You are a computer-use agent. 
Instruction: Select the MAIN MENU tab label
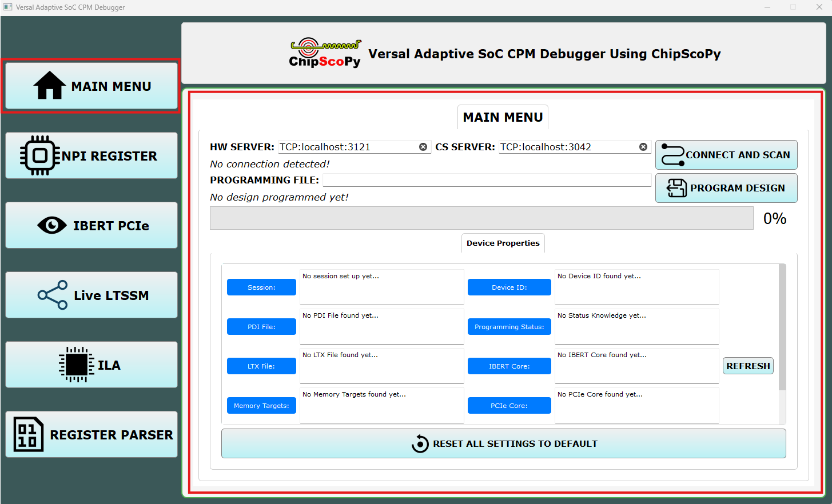click(x=503, y=117)
